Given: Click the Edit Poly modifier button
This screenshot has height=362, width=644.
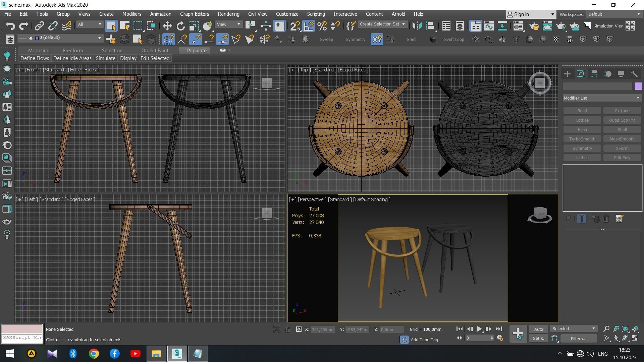Looking at the screenshot, I should (x=622, y=158).
